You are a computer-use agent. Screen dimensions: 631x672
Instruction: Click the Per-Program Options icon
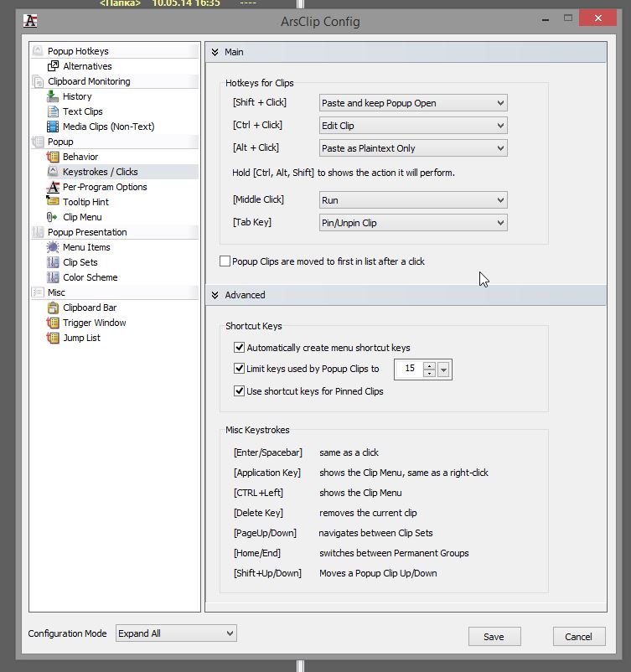53,187
